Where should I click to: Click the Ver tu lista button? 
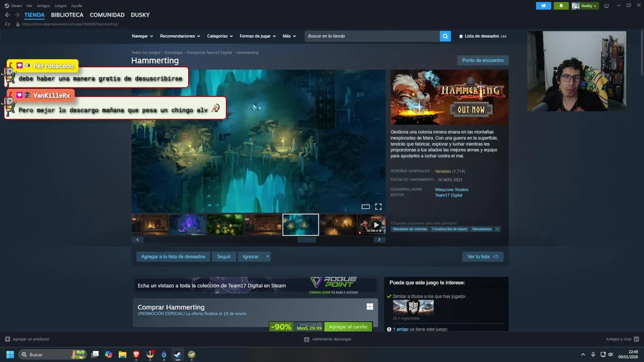[482, 256]
